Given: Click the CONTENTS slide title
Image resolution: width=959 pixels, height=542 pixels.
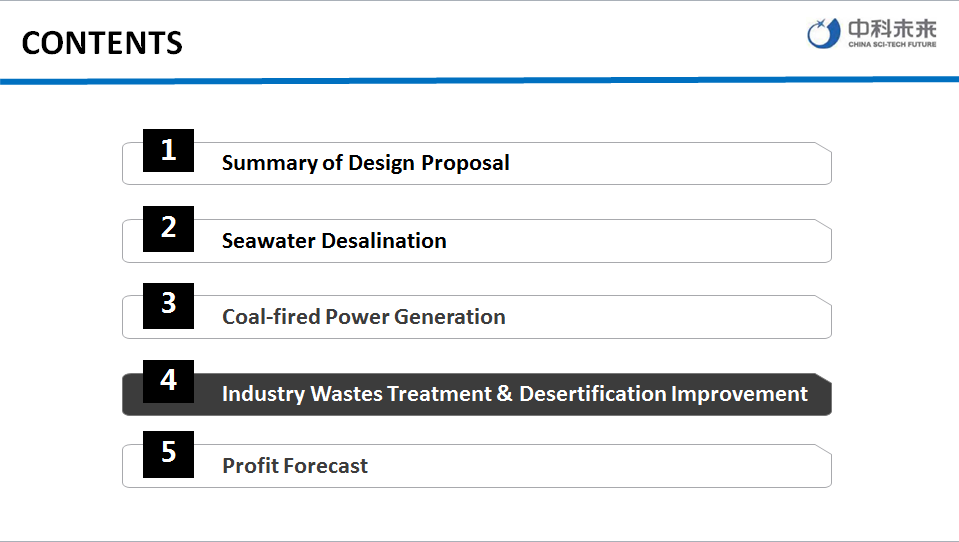Looking at the screenshot, I should tap(102, 43).
